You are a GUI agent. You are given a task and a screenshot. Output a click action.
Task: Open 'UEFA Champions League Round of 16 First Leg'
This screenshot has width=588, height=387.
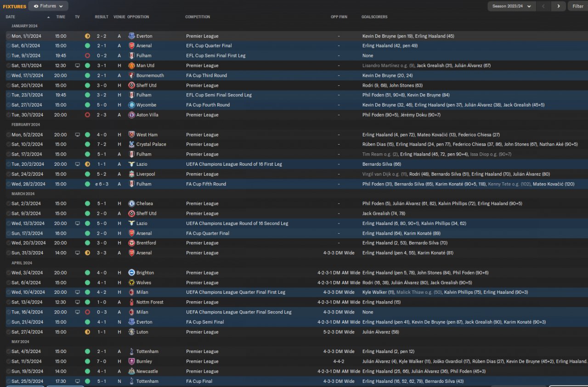point(234,164)
